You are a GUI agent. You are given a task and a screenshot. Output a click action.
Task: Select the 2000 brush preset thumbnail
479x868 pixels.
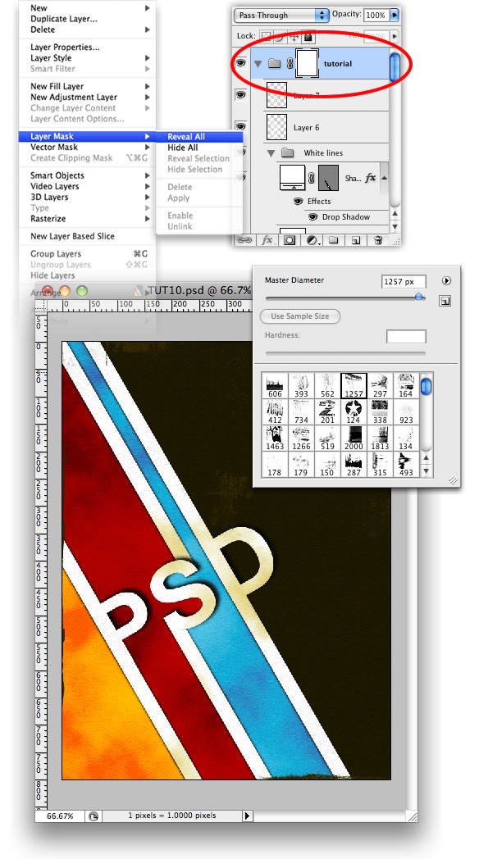click(354, 438)
